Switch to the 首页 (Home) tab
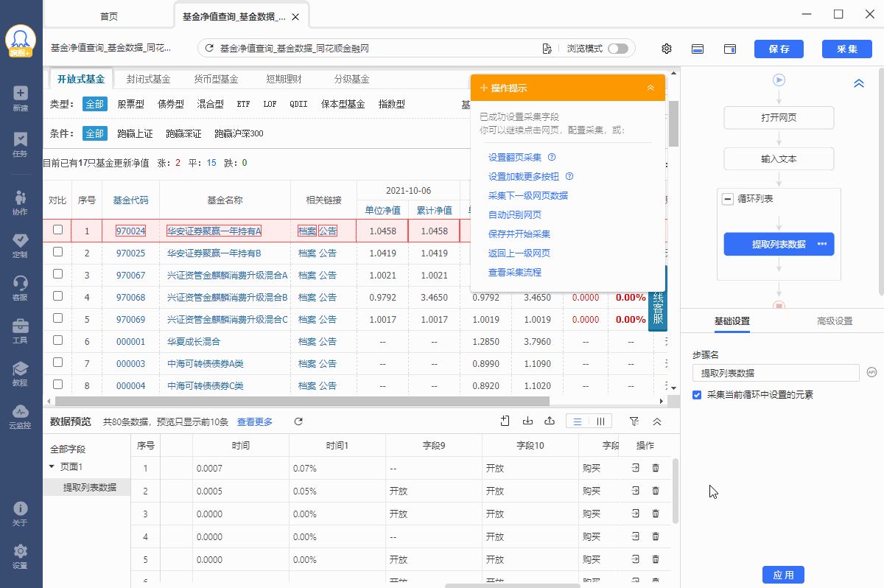 [x=108, y=16]
